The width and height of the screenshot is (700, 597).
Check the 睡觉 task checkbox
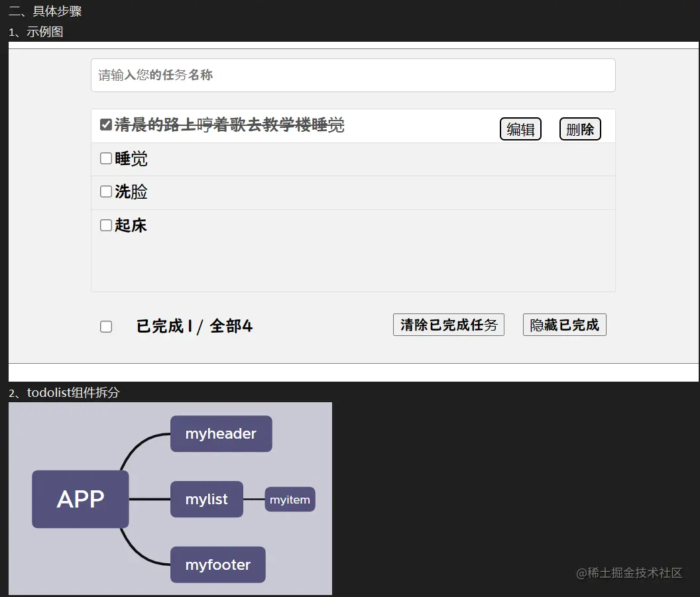pos(106,158)
